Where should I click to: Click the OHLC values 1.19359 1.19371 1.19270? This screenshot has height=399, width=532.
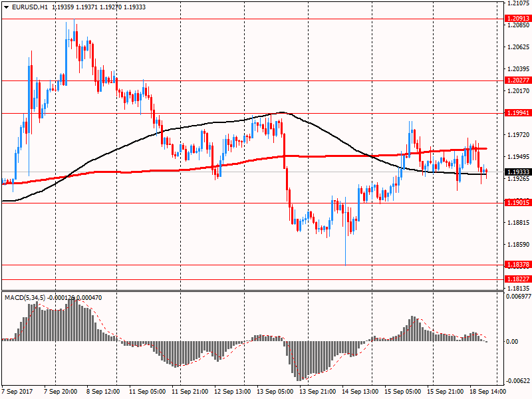click(x=87, y=7)
